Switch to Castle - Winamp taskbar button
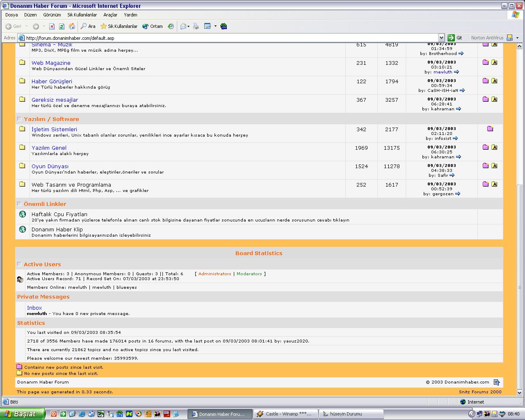 [286, 414]
